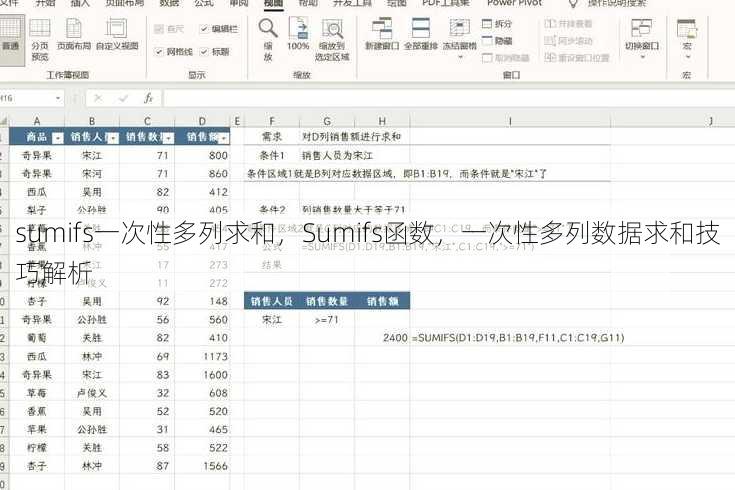Open the 开发工具 (Developer) ribbon tab
The width and height of the screenshot is (735, 490).
[350, 3]
